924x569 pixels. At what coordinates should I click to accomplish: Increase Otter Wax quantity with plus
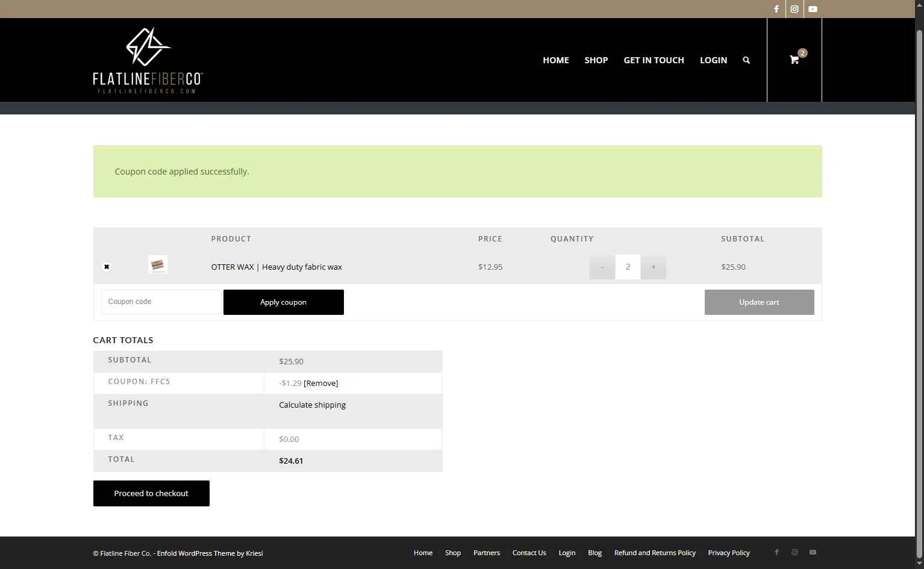pos(654,267)
